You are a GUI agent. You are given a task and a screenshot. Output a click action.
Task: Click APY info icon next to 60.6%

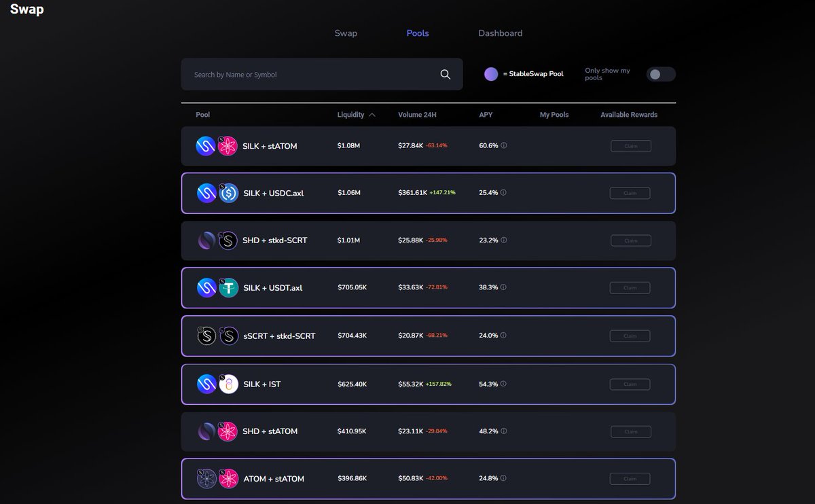[503, 145]
